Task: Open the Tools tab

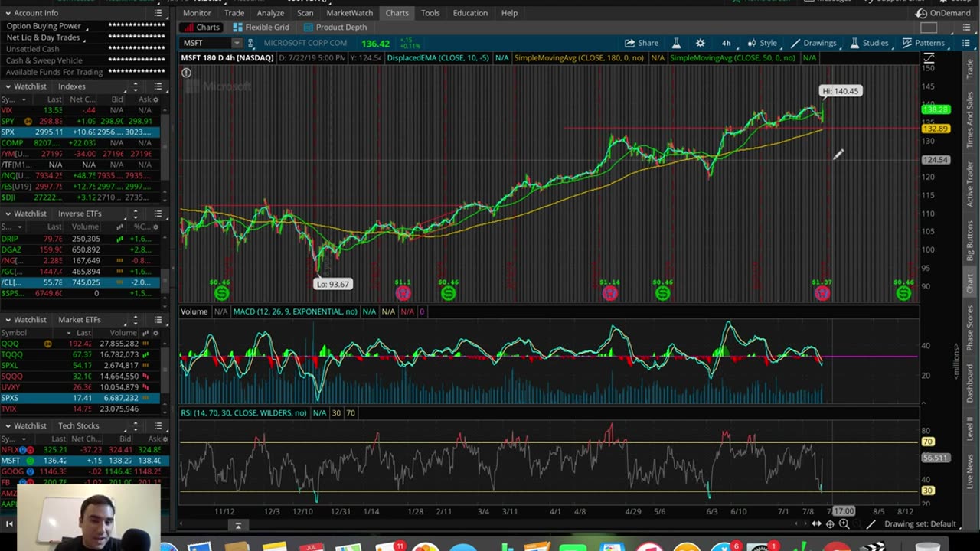Action: [x=430, y=13]
